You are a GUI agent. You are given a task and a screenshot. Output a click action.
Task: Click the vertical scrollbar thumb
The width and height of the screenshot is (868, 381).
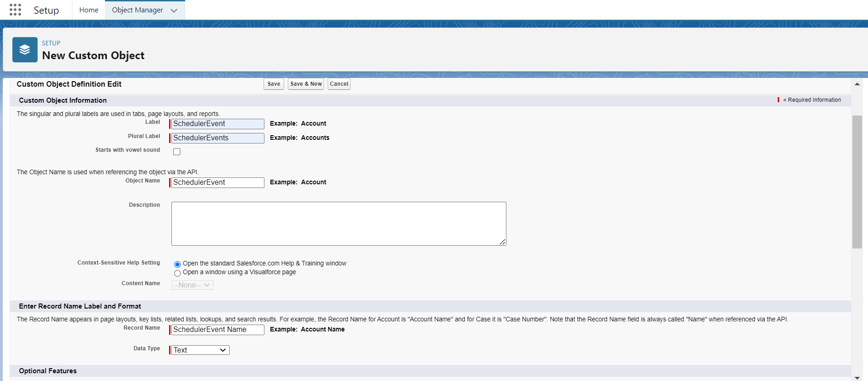(857, 182)
